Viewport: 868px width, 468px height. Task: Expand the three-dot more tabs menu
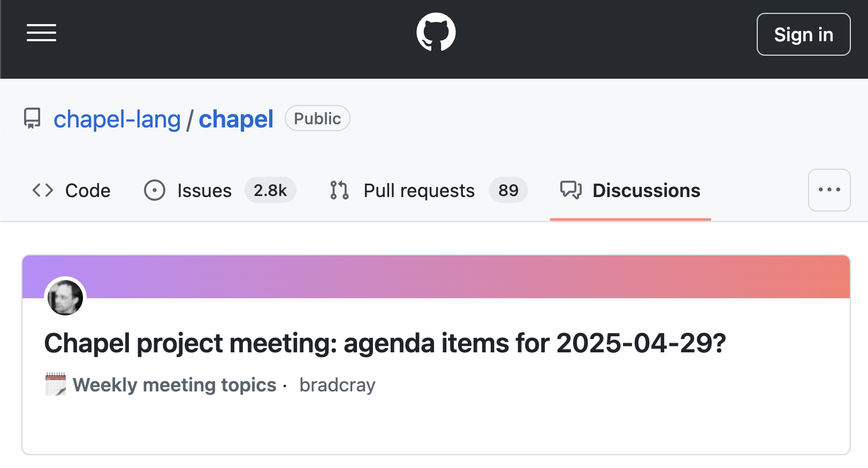[x=829, y=190]
